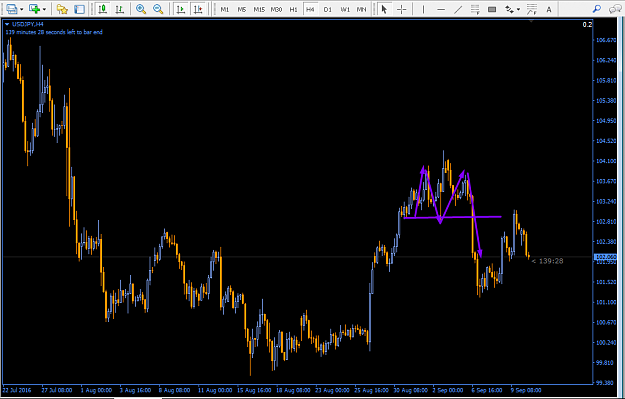Switch to the W1 timeframe

click(345, 9)
